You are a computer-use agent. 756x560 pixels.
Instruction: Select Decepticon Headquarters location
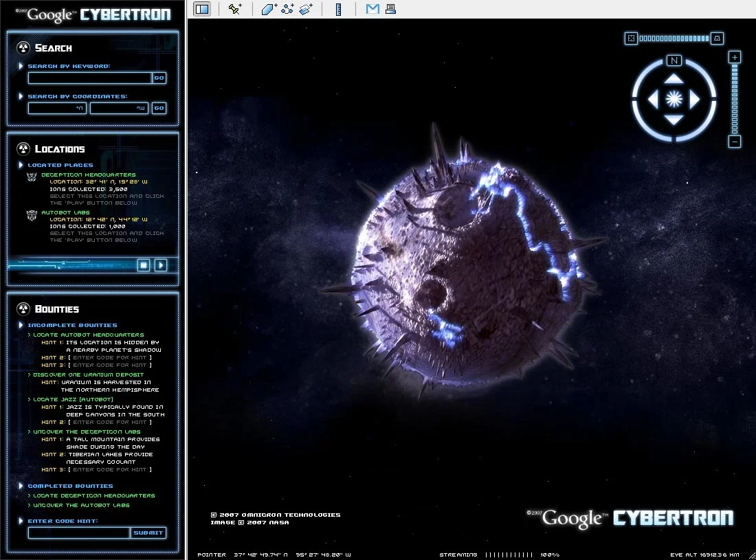89,175
